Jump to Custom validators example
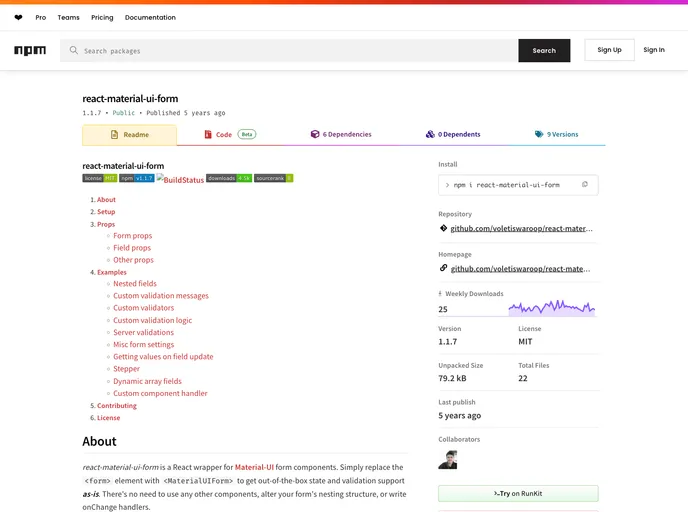The height and width of the screenshot is (512, 688). pos(143,308)
